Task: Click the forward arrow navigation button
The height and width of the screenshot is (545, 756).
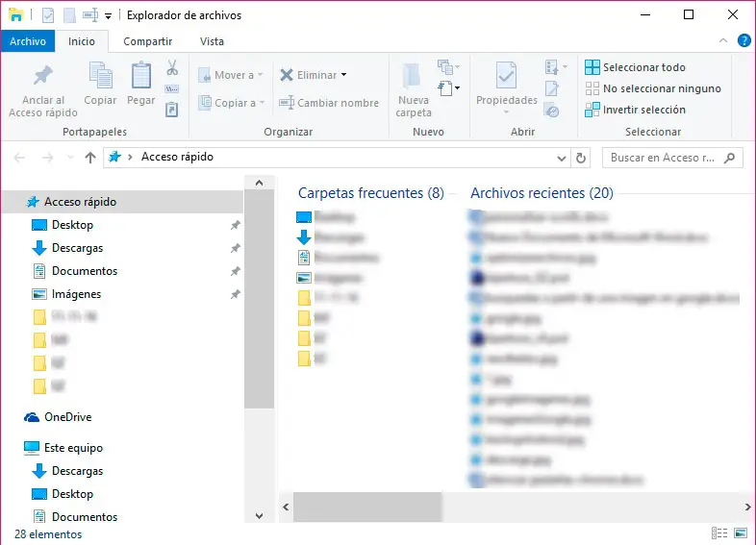Action: pyautogui.click(x=47, y=158)
